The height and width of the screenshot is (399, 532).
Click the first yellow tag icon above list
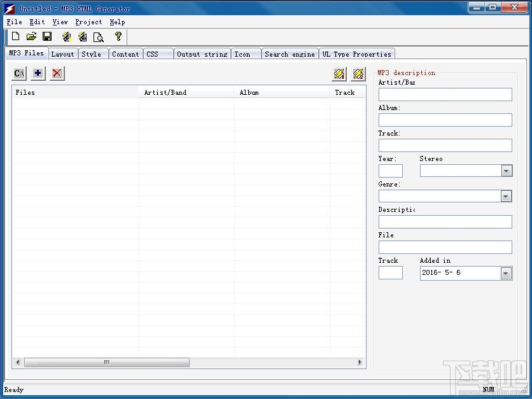[339, 74]
